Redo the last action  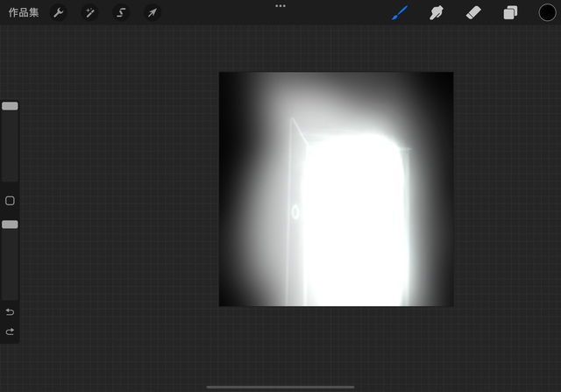tap(10, 331)
